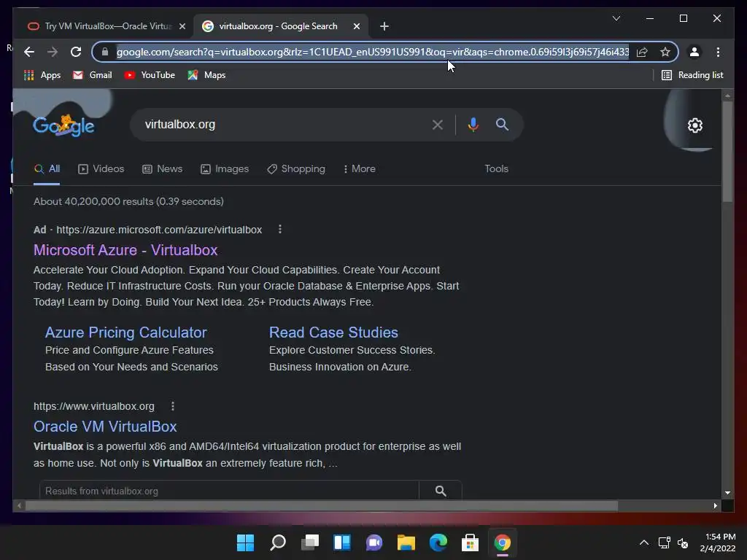Screen dimensions: 747x560
Task: Open the Gmail bookmark
Action: (92, 75)
